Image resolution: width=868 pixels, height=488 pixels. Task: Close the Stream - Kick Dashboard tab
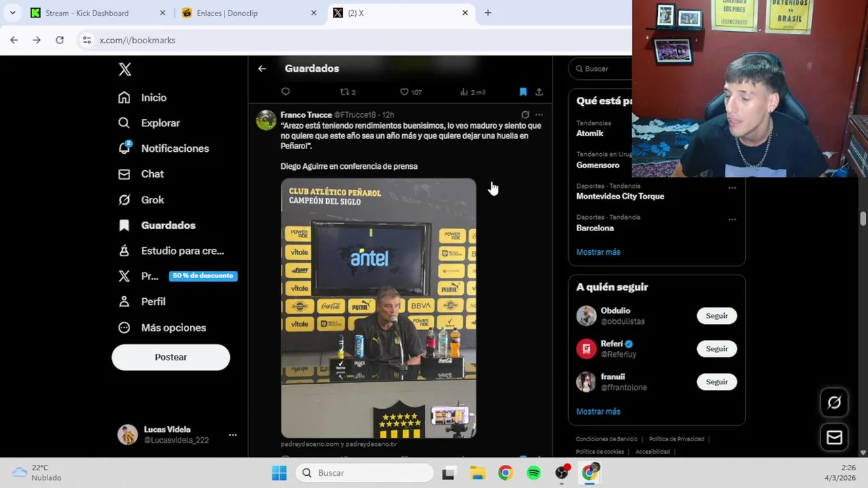click(162, 13)
